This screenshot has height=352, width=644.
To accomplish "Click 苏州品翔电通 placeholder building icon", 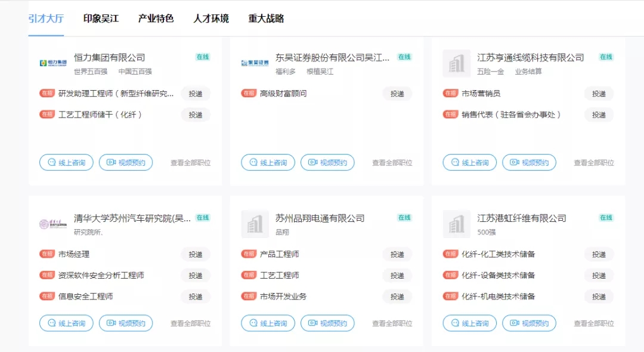I will click(255, 224).
